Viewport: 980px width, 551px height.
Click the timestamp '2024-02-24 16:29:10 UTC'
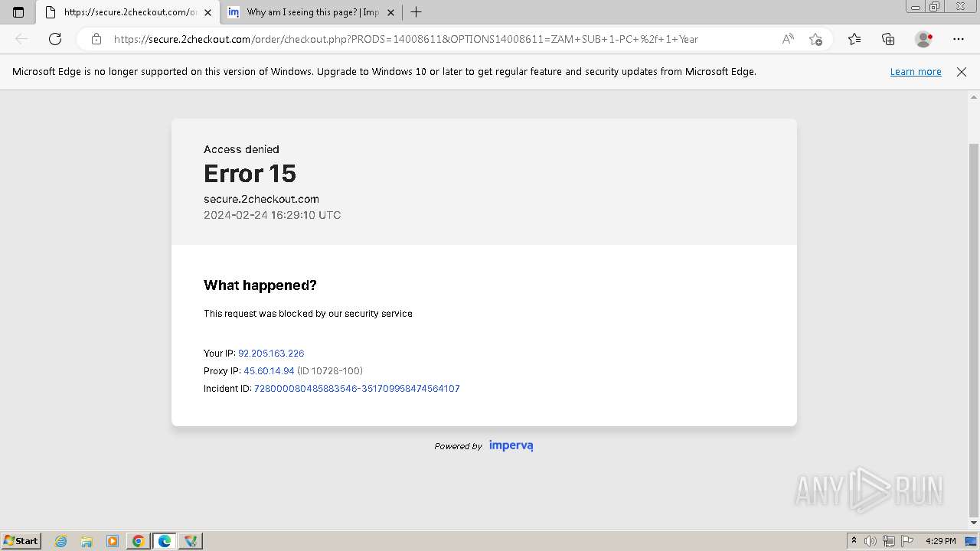[x=273, y=215]
